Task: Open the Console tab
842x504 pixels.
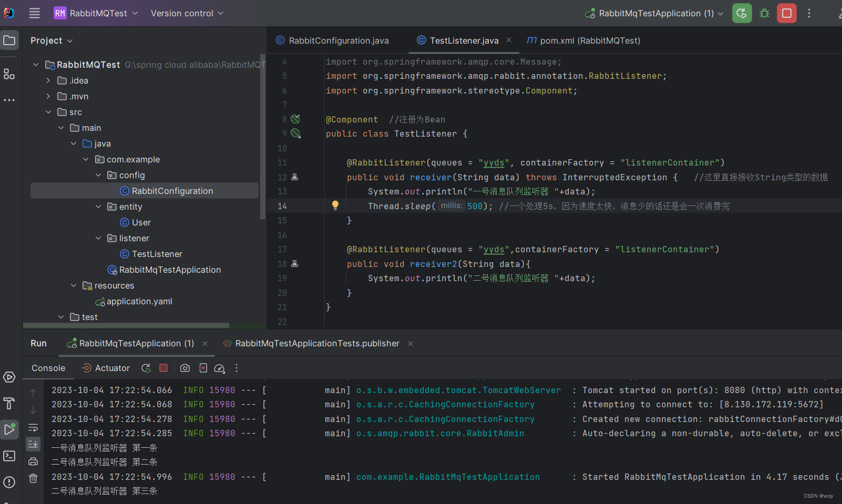Action: [48, 368]
